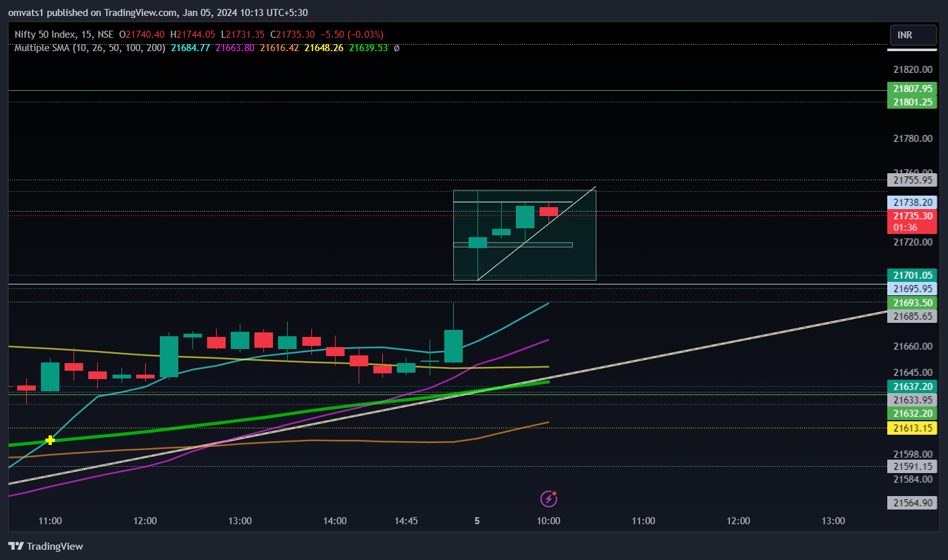This screenshot has width=948, height=560.
Task: Click the ø symbol after the SMA values
Action: tap(396, 48)
